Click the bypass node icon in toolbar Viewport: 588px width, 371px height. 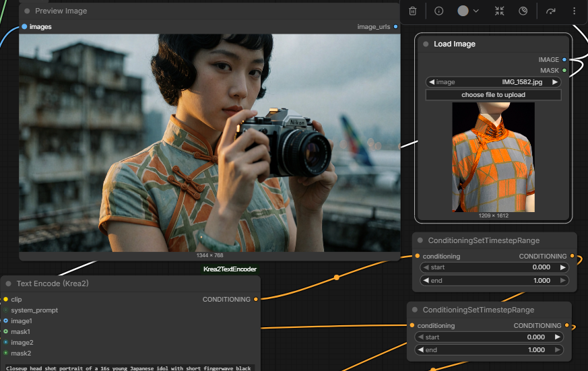click(x=523, y=11)
